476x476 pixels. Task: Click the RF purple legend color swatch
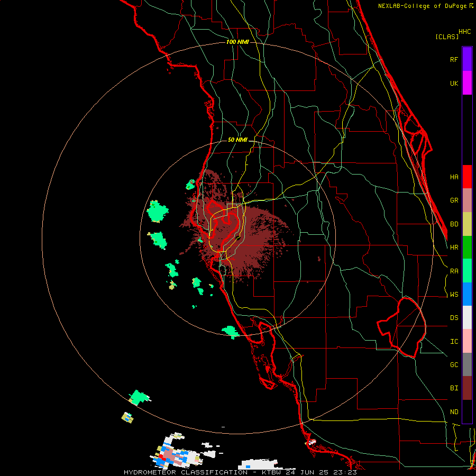[467, 59]
